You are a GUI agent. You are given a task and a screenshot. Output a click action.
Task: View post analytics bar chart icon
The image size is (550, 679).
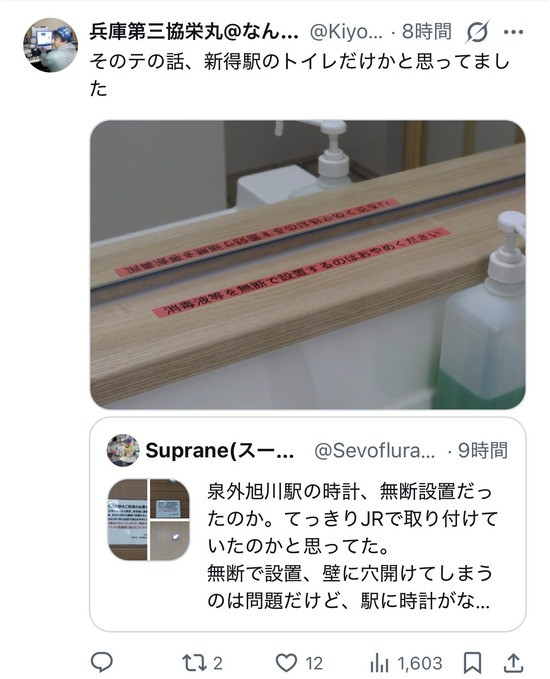click(379, 663)
